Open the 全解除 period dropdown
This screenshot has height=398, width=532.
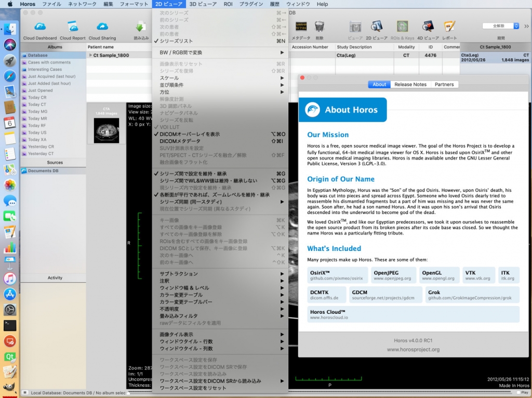(501, 26)
